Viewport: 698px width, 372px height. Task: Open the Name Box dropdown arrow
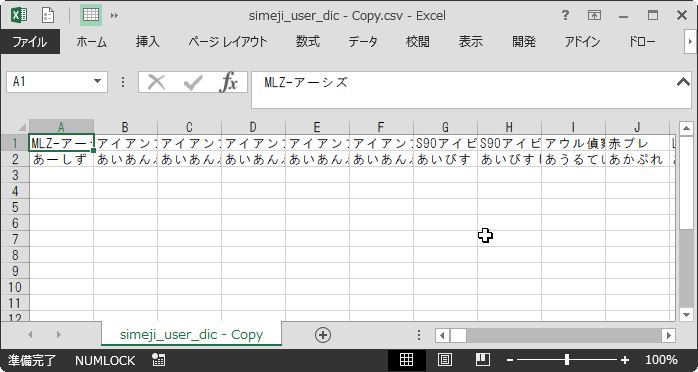click(97, 82)
